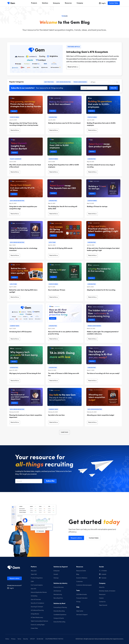Open the 'Say hello to the new Gem' thumbnail
The image size is (129, 644).
(64, 397)
